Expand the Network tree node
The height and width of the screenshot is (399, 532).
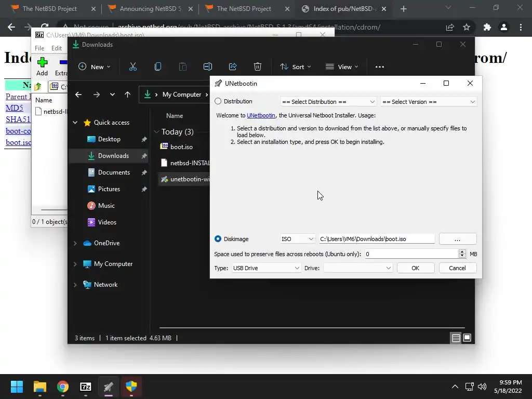click(x=75, y=285)
